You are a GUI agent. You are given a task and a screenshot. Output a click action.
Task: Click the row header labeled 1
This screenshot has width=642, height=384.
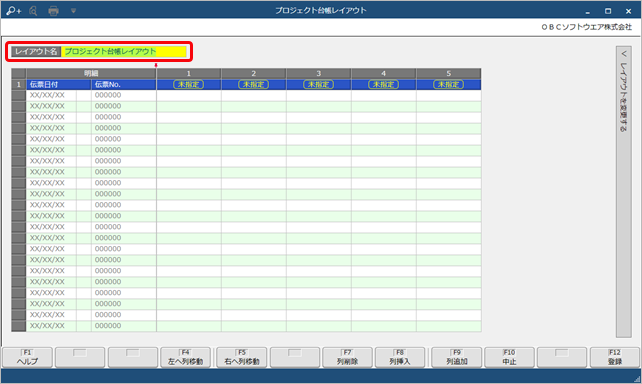pos(18,84)
